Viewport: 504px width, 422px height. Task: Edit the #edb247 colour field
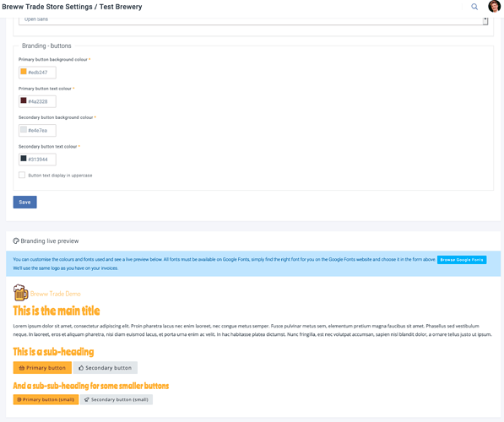pos(37,73)
